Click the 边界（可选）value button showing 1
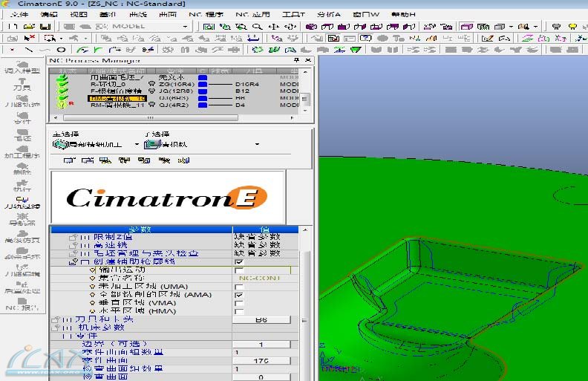Screen dimensions: 588x381 [261, 345]
